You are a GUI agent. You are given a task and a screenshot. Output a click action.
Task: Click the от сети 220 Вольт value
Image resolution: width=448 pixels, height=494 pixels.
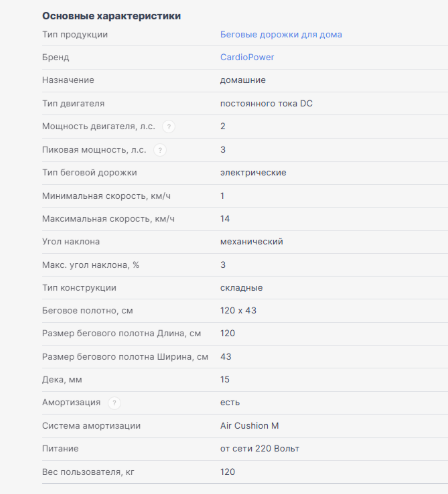pyautogui.click(x=259, y=449)
